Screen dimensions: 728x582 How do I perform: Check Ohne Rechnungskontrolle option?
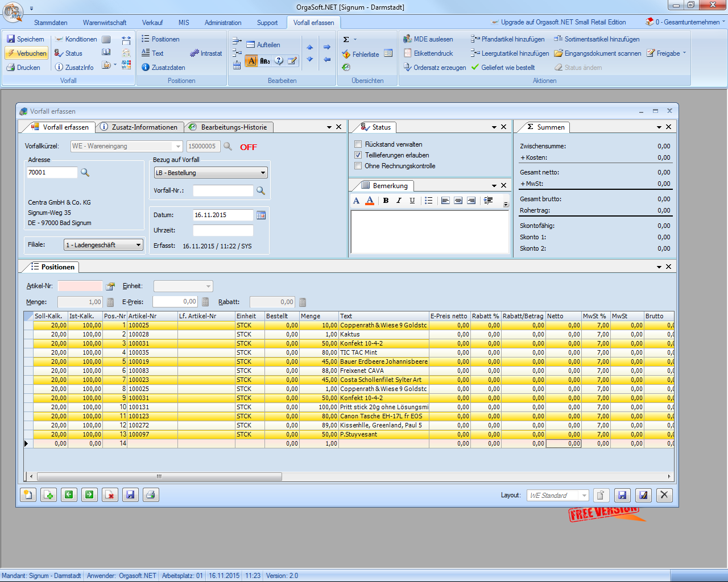[358, 166]
